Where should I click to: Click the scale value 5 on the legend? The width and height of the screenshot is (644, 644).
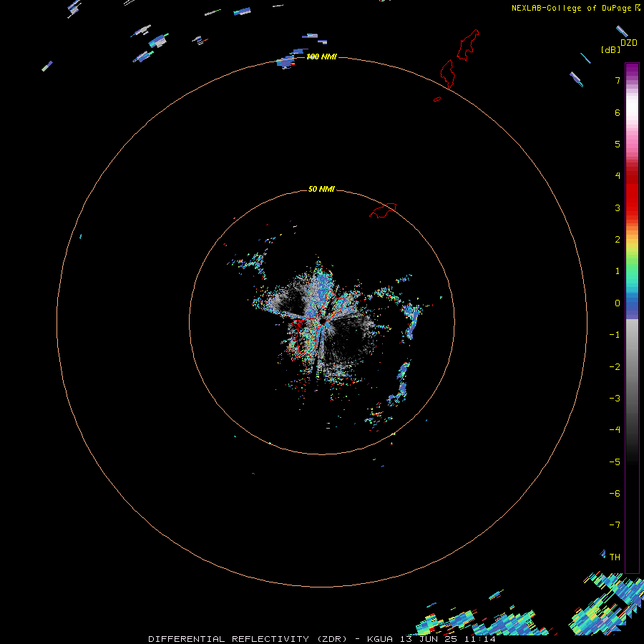pos(618,144)
